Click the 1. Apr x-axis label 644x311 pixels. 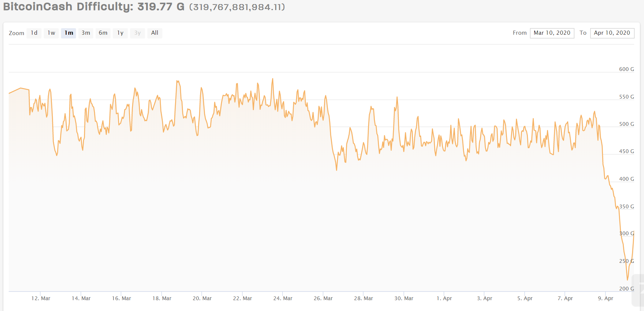click(x=444, y=298)
